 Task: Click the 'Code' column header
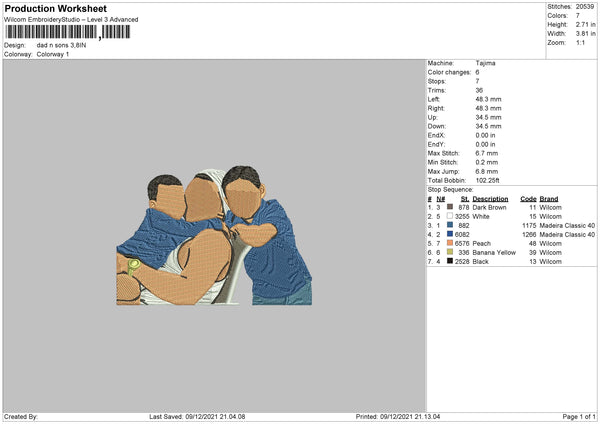[x=528, y=199]
